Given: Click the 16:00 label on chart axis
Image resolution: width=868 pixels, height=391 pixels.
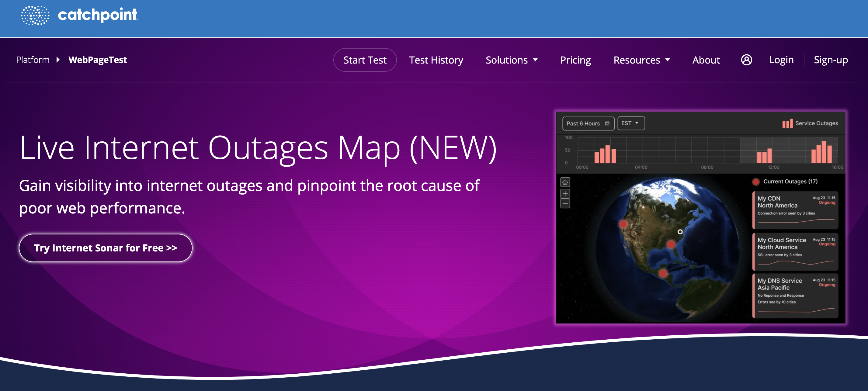Looking at the screenshot, I should [x=837, y=168].
